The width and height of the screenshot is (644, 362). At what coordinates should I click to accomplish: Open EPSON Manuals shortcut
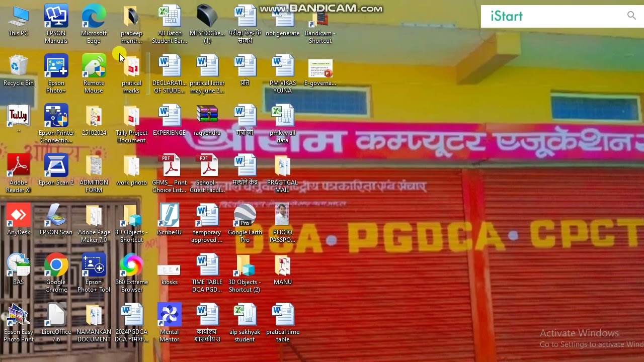click(56, 25)
